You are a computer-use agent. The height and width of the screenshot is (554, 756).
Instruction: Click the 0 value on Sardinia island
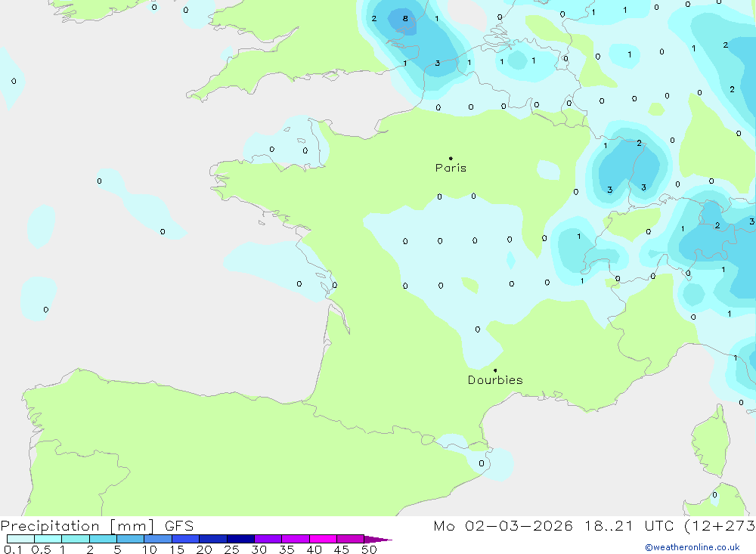(714, 495)
